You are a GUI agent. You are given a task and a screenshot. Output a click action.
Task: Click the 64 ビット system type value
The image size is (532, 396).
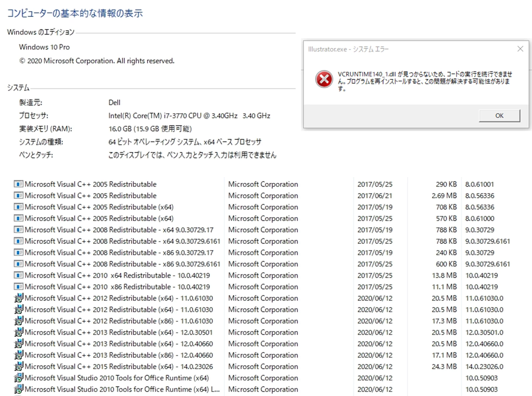pos(185,142)
